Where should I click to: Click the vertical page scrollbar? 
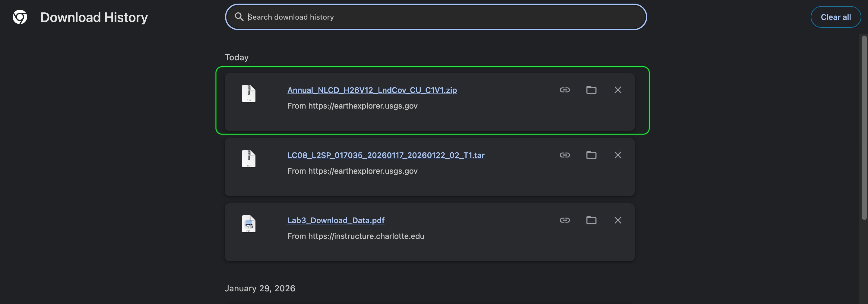point(864,128)
